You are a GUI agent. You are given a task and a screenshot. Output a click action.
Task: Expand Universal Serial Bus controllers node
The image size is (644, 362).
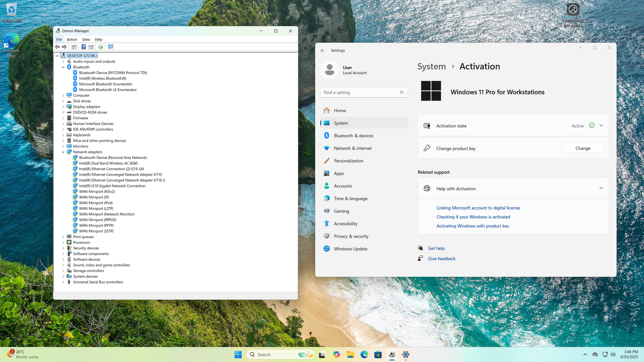pos(63,282)
